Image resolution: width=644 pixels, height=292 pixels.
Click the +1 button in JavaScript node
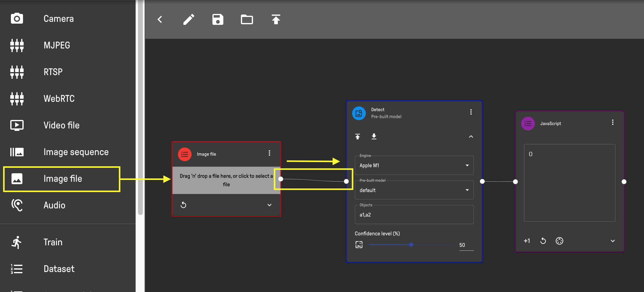click(527, 241)
